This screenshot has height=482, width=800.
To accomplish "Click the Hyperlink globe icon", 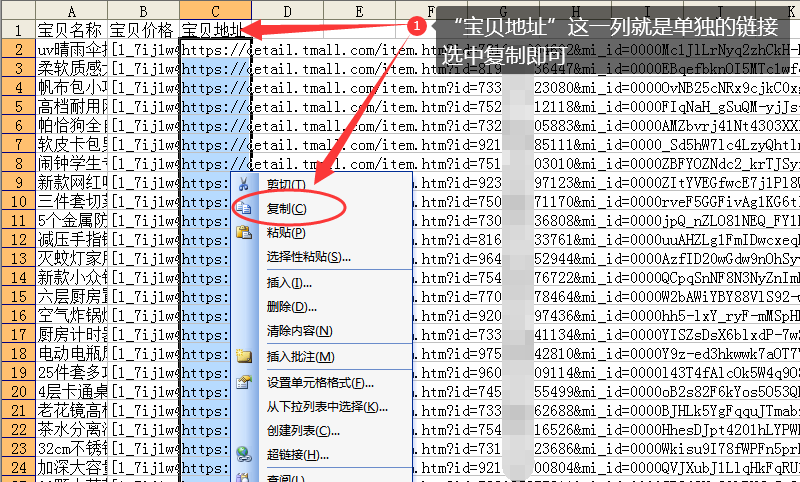I will (244, 455).
